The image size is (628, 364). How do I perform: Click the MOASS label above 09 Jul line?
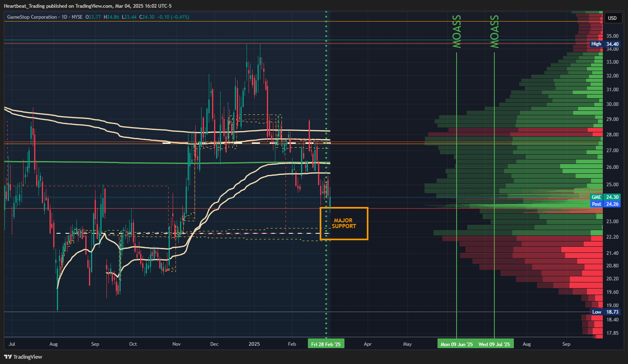pyautogui.click(x=494, y=32)
